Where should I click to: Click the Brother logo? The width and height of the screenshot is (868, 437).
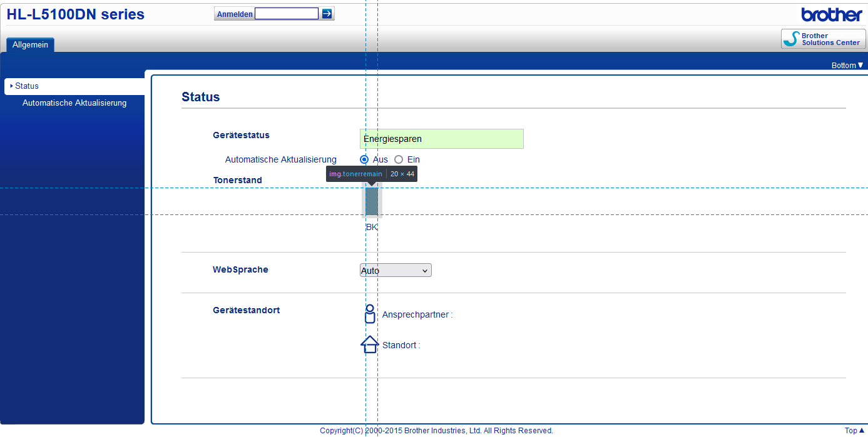[832, 14]
